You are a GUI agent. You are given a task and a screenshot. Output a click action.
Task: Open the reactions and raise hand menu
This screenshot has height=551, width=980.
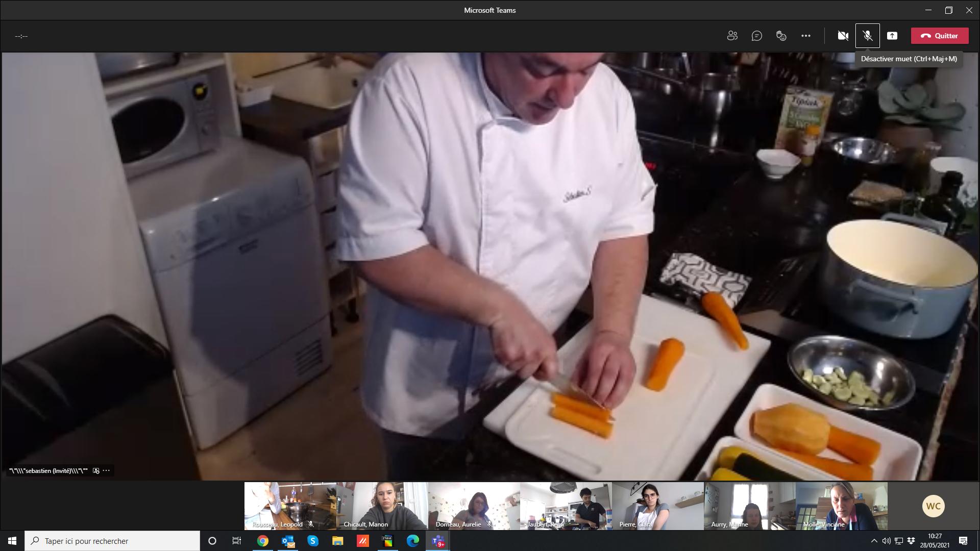pyautogui.click(x=781, y=36)
